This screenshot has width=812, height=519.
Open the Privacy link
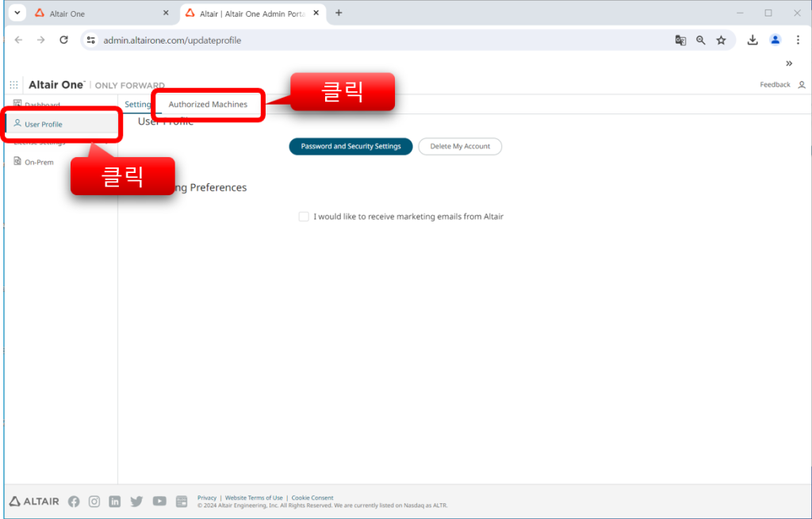click(207, 498)
